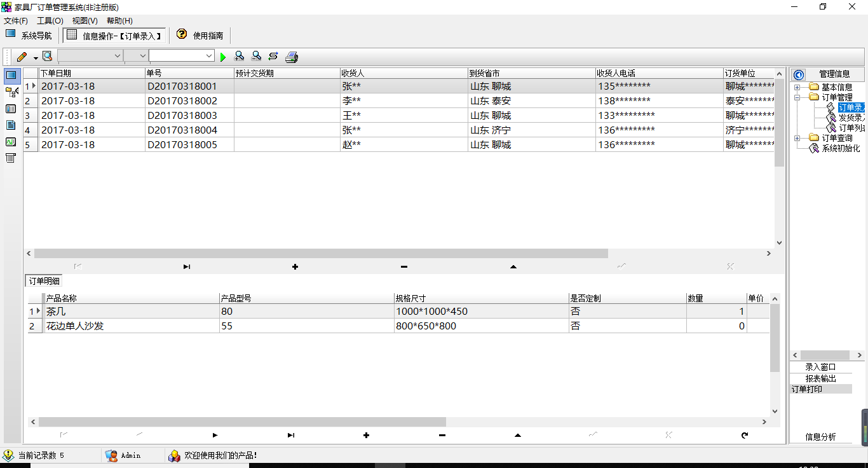Click the green chart icon in left sidebar
868x468 pixels.
point(11,142)
